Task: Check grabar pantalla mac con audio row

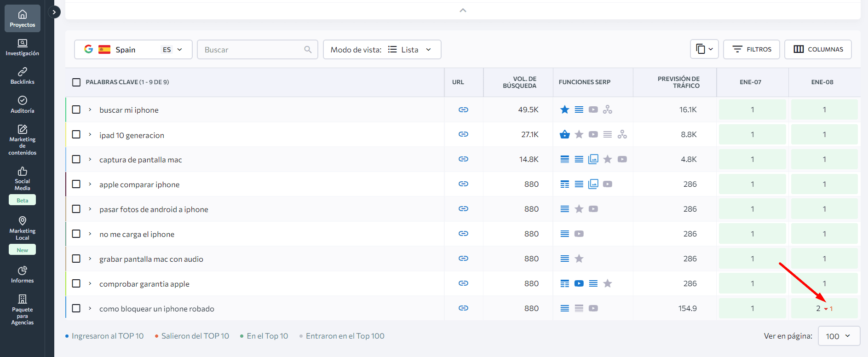Action: 76,259
